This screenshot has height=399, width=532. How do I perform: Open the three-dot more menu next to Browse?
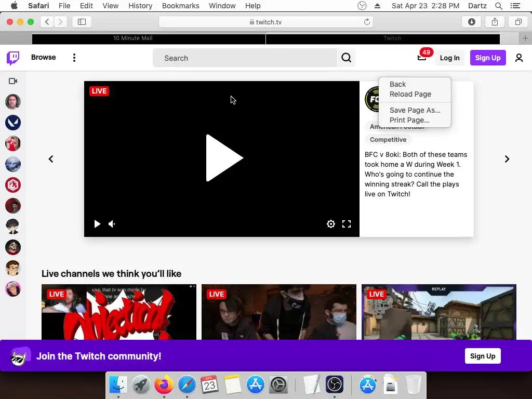(x=74, y=58)
